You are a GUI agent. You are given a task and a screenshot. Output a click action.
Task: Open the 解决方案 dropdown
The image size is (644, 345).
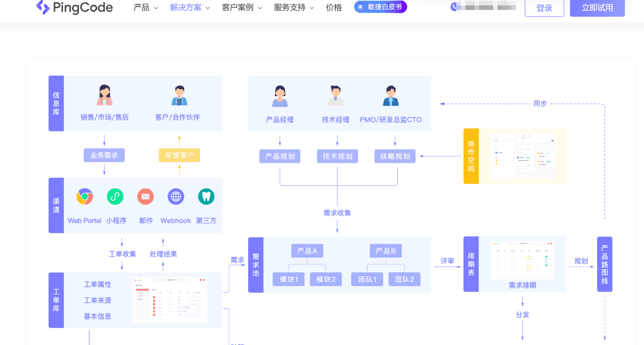190,8
